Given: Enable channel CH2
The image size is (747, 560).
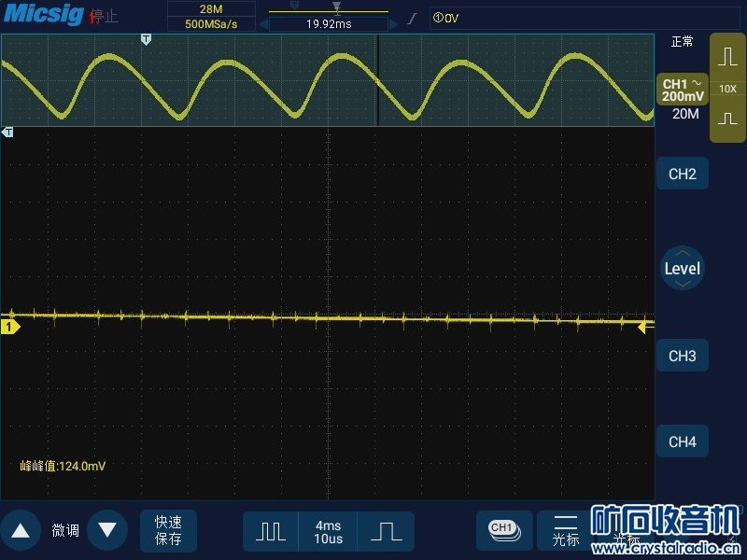Looking at the screenshot, I should pos(683,174).
